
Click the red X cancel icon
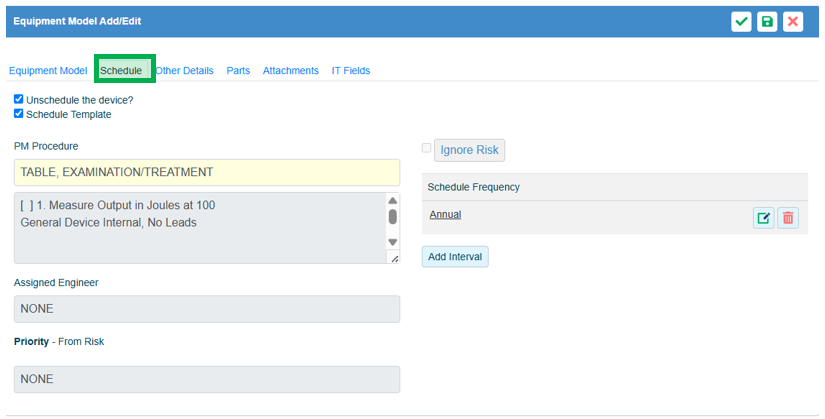(x=793, y=22)
